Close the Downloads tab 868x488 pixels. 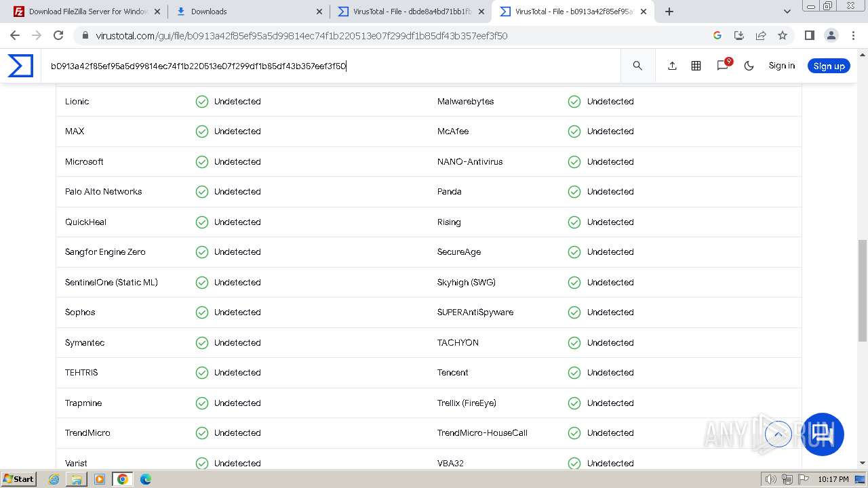pyautogui.click(x=319, y=12)
